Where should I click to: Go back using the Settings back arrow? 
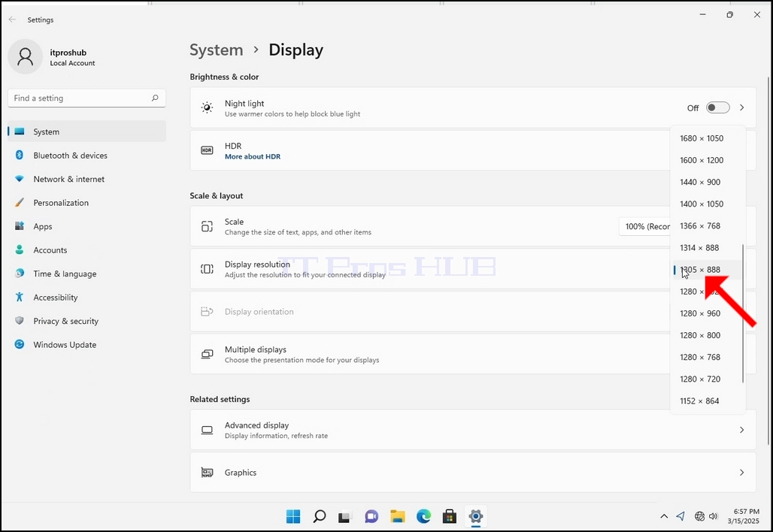[12, 20]
